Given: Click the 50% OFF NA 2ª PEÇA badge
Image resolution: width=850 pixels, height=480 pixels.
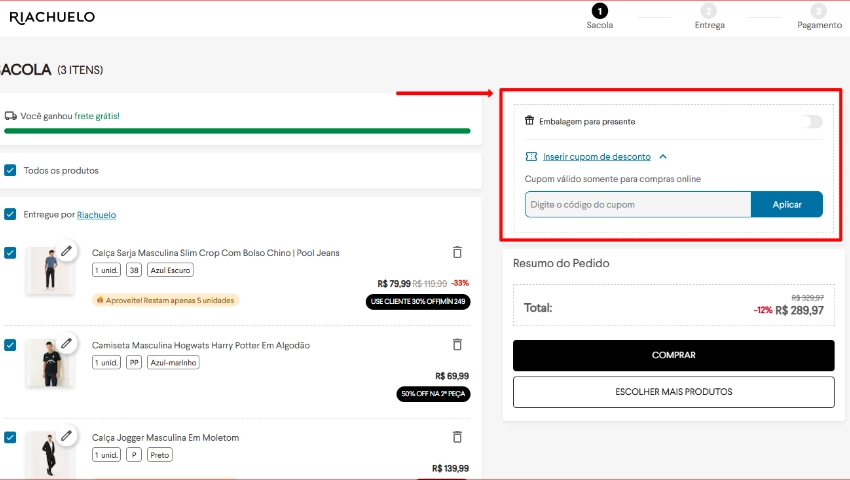Looking at the screenshot, I should [433, 394].
